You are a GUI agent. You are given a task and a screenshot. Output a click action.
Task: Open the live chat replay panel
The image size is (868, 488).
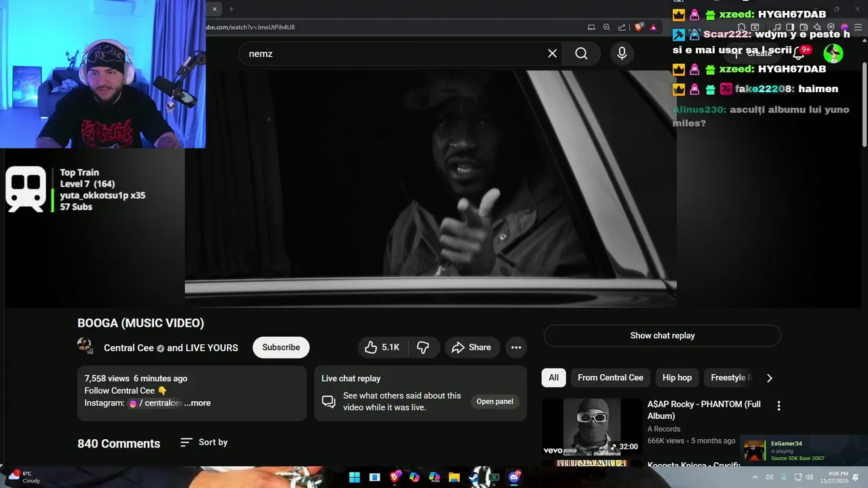[x=495, y=402]
